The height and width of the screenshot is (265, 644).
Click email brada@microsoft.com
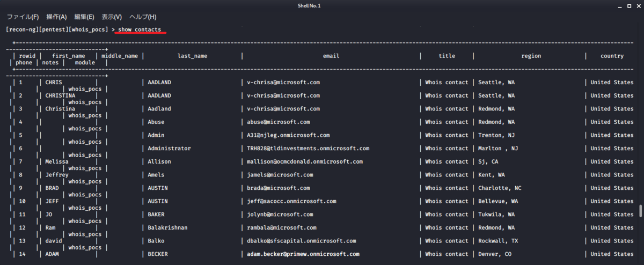point(279,188)
